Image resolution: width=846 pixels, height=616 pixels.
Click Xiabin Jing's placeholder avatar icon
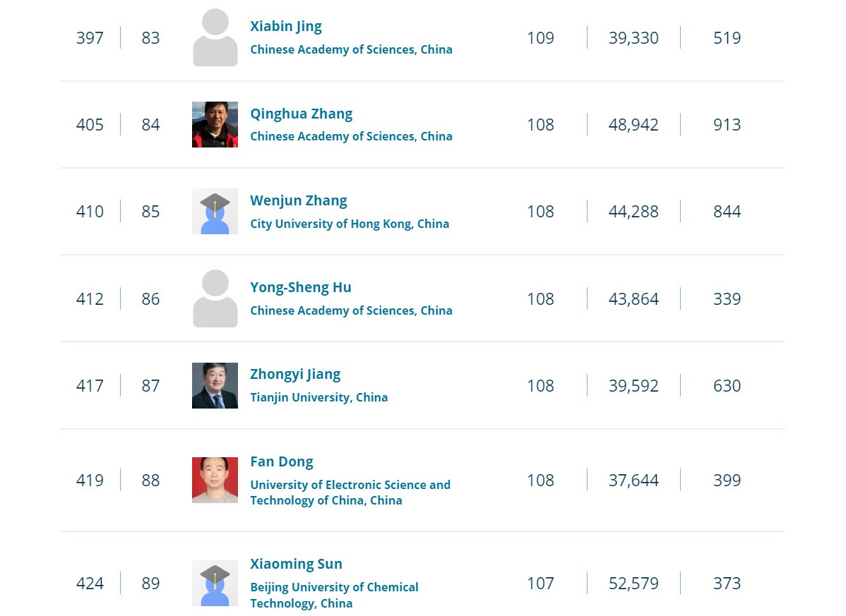tap(215, 37)
